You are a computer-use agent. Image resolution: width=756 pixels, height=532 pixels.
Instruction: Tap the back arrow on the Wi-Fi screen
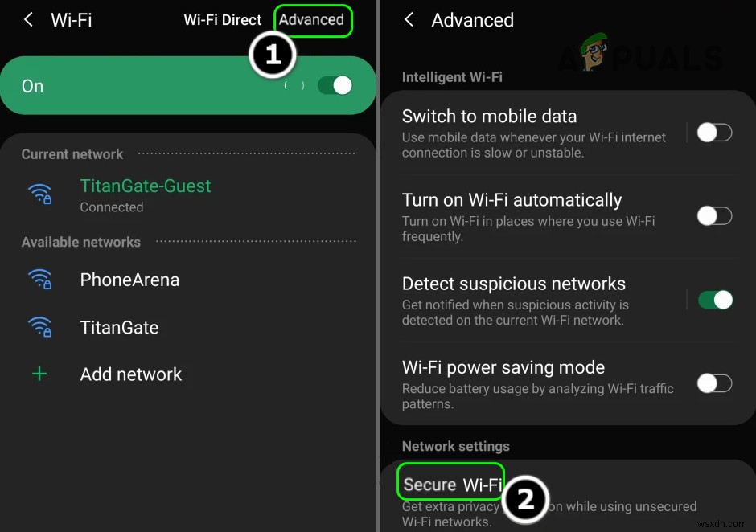27,20
